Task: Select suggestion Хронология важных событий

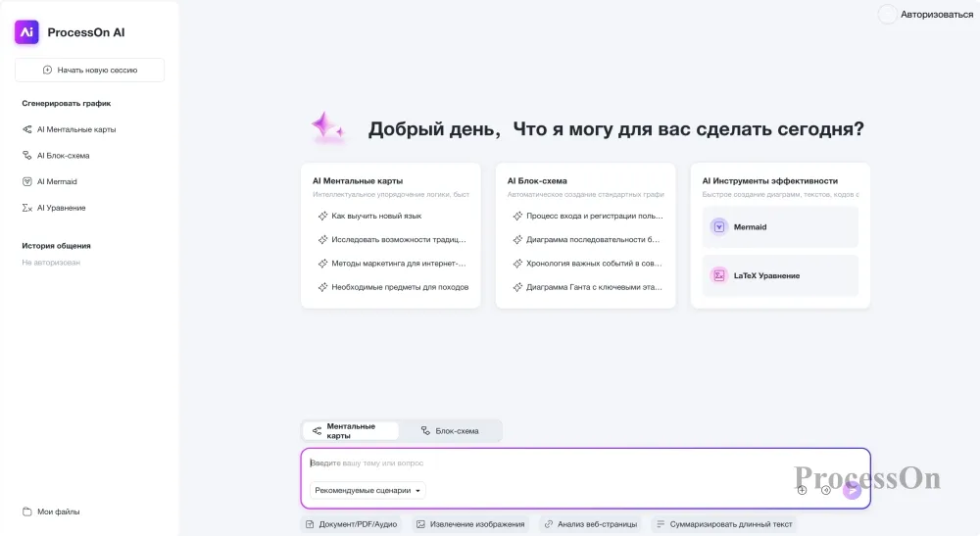Action: [594, 264]
